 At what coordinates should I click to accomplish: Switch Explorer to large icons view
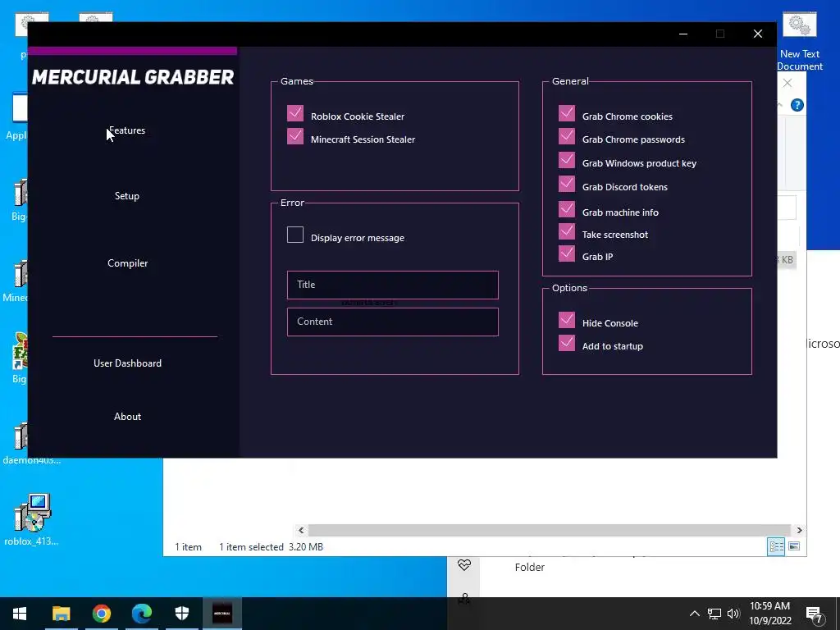click(x=794, y=546)
